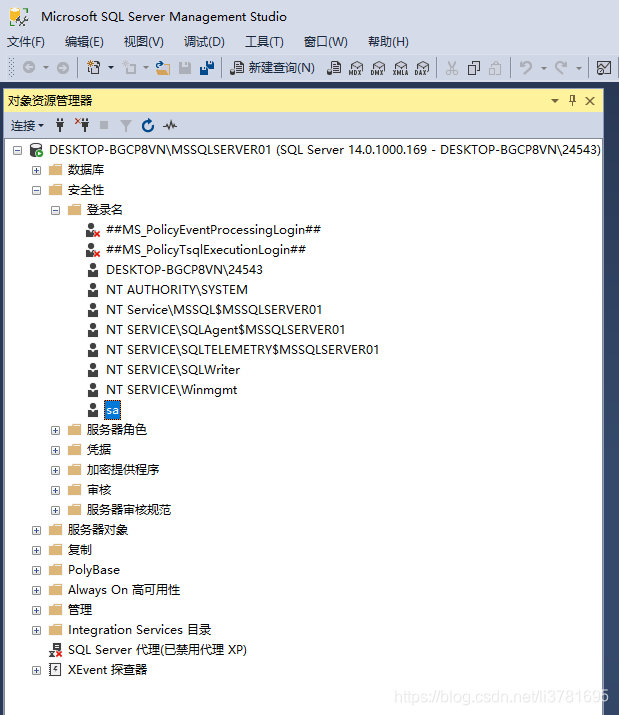Open the 视图(V) menu
The width and height of the screenshot is (619, 715).
[144, 42]
